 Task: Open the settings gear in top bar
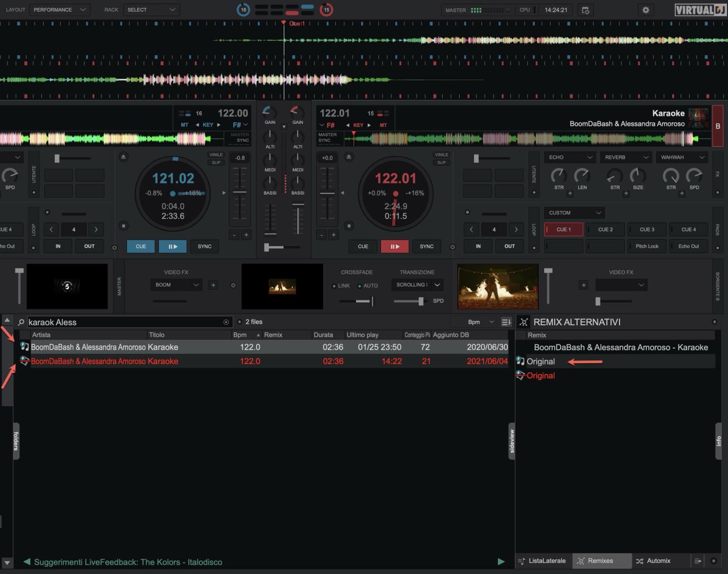646,10
